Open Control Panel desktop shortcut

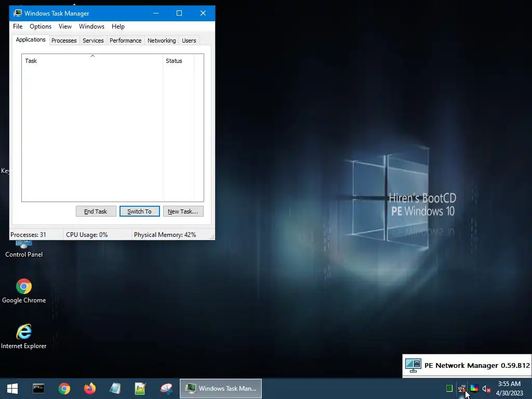pos(24,249)
